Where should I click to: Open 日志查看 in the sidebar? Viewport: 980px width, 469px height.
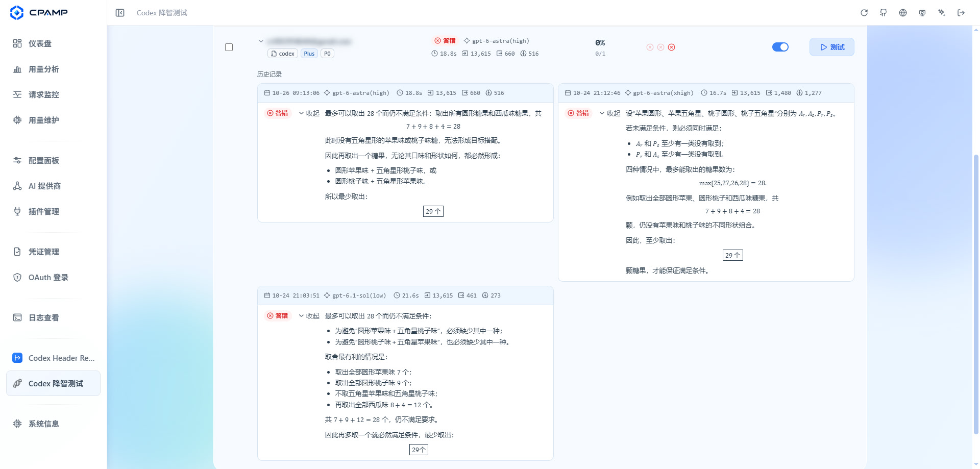[53, 317]
